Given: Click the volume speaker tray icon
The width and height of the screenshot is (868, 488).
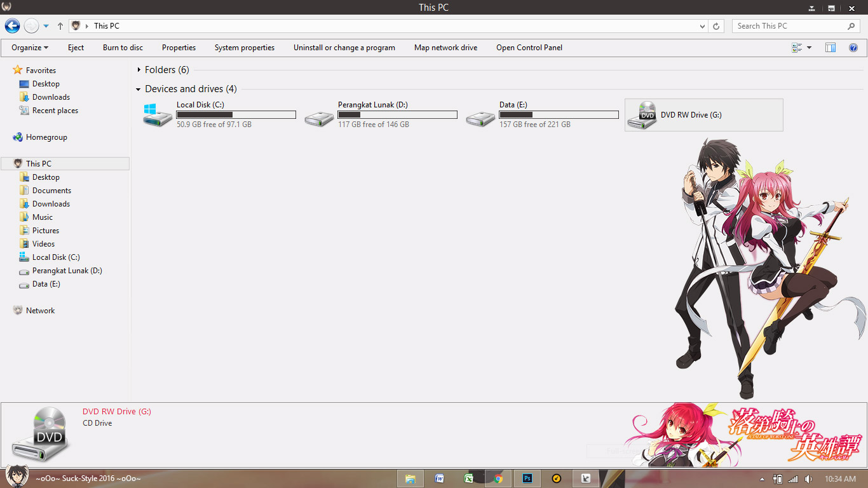Looking at the screenshot, I should tap(808, 479).
